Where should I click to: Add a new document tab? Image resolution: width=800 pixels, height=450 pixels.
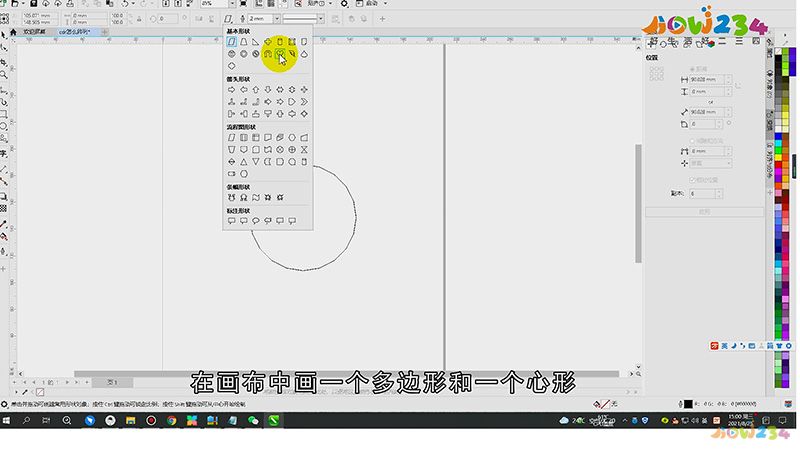pyautogui.click(x=105, y=32)
